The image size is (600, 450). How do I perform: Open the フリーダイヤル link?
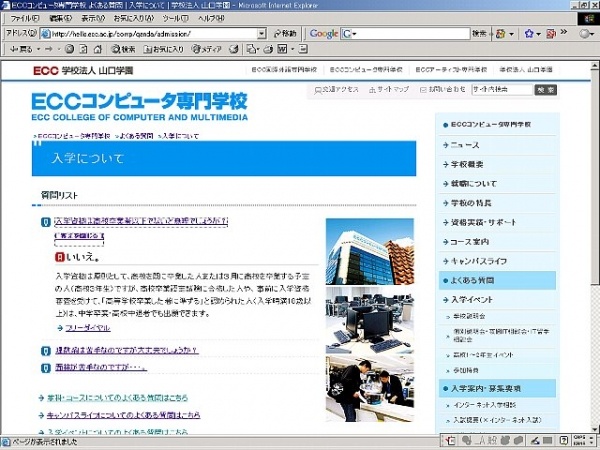click(x=88, y=328)
